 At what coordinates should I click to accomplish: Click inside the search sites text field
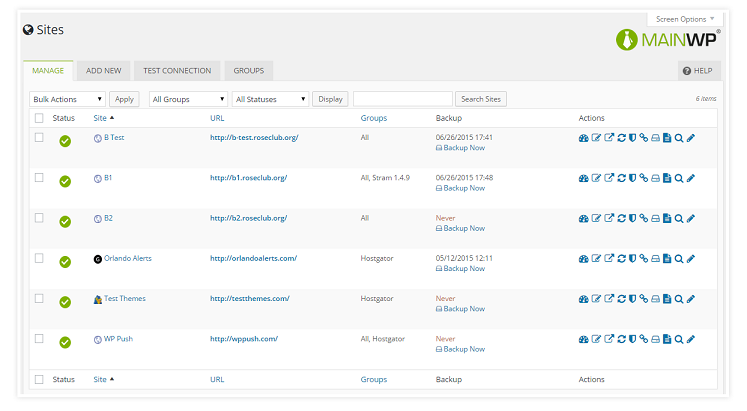(x=403, y=99)
